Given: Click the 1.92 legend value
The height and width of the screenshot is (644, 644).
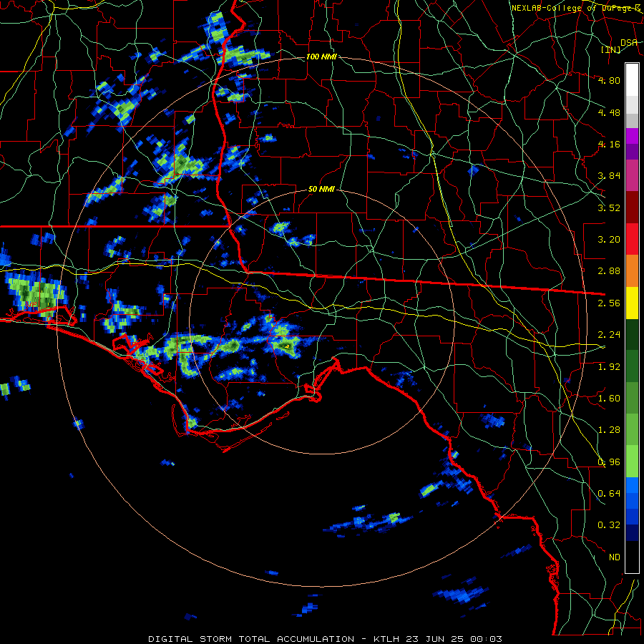Looking at the screenshot, I should pyautogui.click(x=609, y=367).
